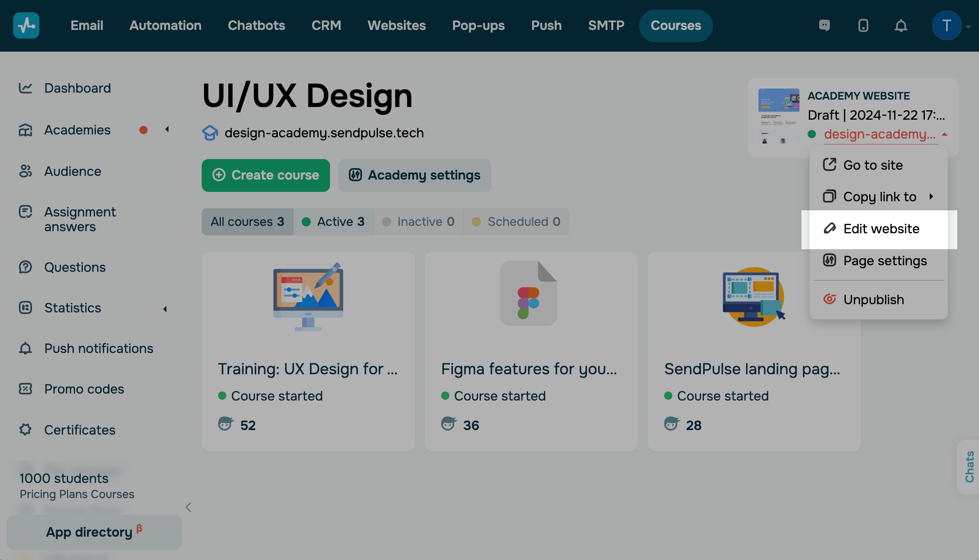This screenshot has width=979, height=560.
Task: Click the Questions help icon
Action: pyautogui.click(x=25, y=267)
